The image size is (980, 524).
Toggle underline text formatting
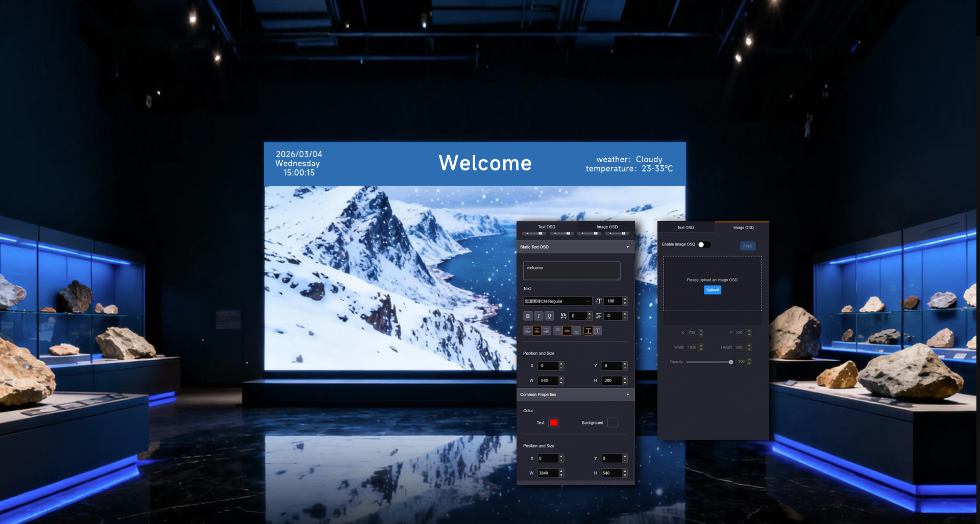click(x=549, y=316)
